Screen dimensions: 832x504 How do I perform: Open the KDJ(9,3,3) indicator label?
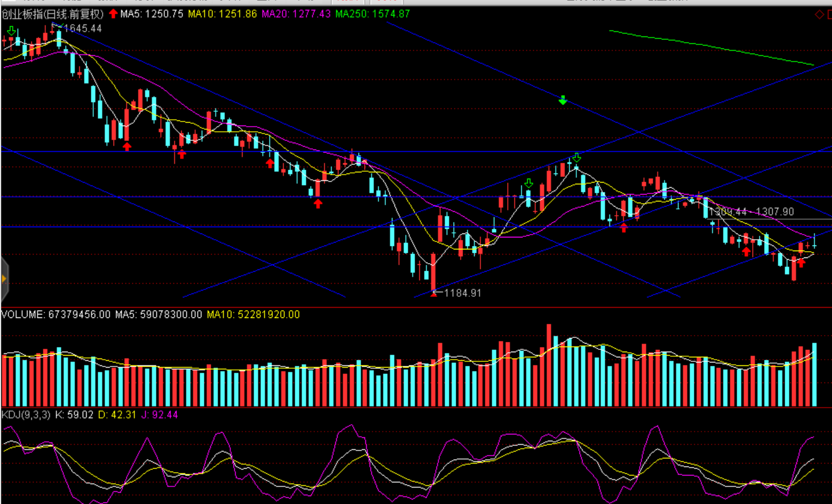click(26, 414)
